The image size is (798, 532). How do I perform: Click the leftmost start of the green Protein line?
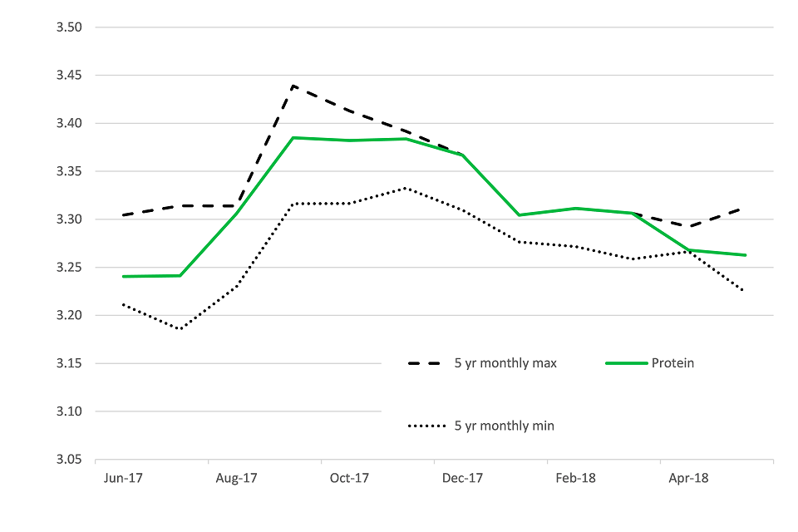(123, 276)
